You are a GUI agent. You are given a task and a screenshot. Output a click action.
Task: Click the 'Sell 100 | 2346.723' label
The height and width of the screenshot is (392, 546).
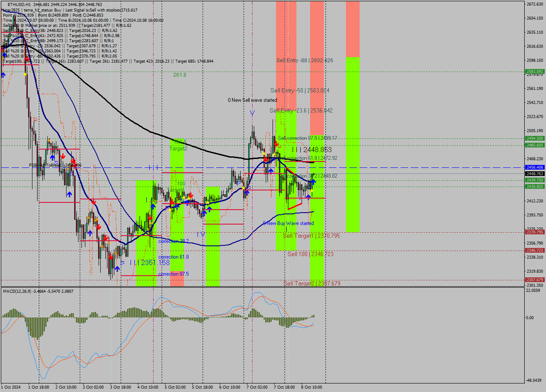(311, 254)
